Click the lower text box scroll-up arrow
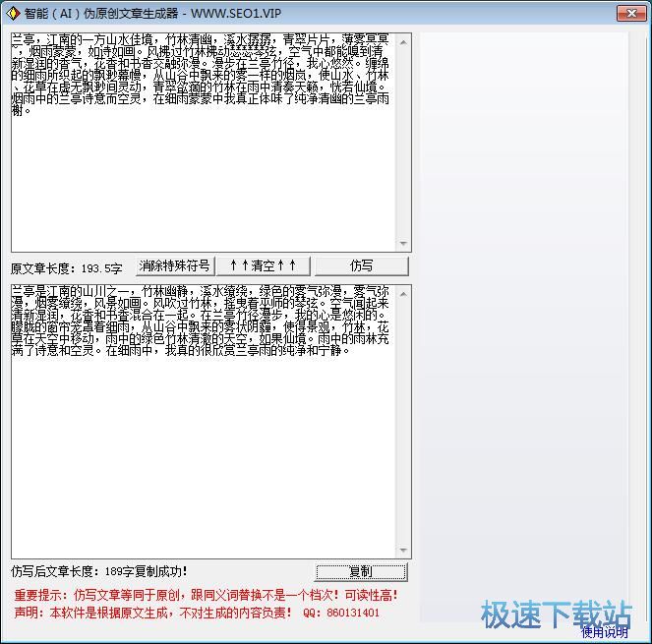This screenshot has width=652, height=644. [403, 294]
